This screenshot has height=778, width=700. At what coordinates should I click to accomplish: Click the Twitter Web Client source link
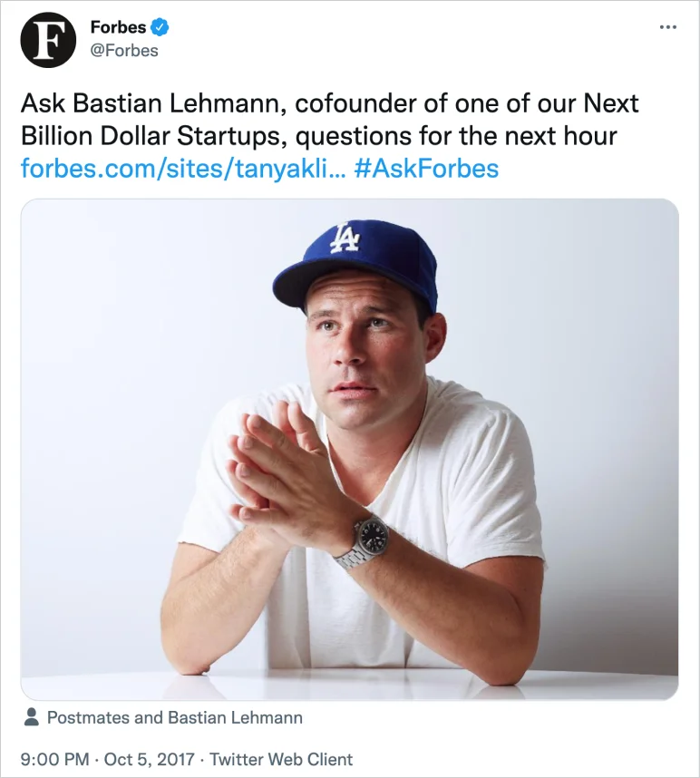coord(281,759)
